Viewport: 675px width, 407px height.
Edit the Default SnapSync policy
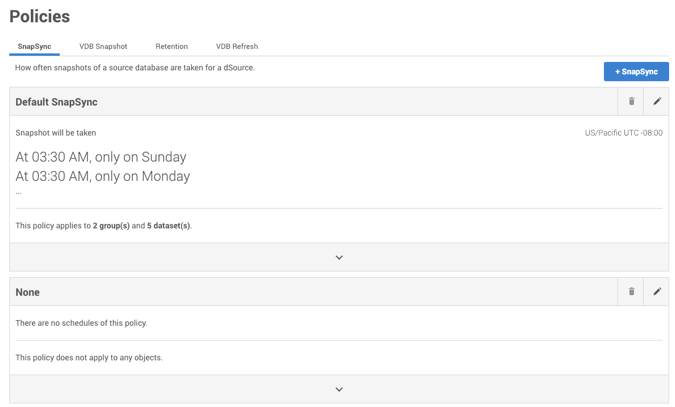pyautogui.click(x=657, y=101)
